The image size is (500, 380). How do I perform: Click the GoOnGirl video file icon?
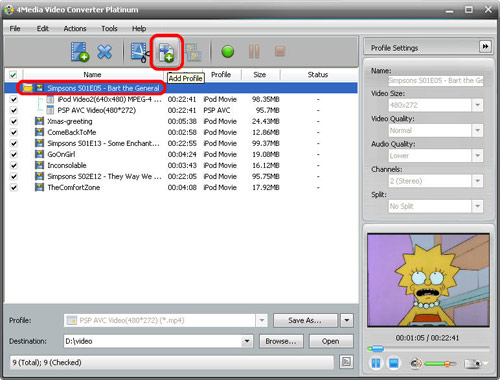[39, 154]
